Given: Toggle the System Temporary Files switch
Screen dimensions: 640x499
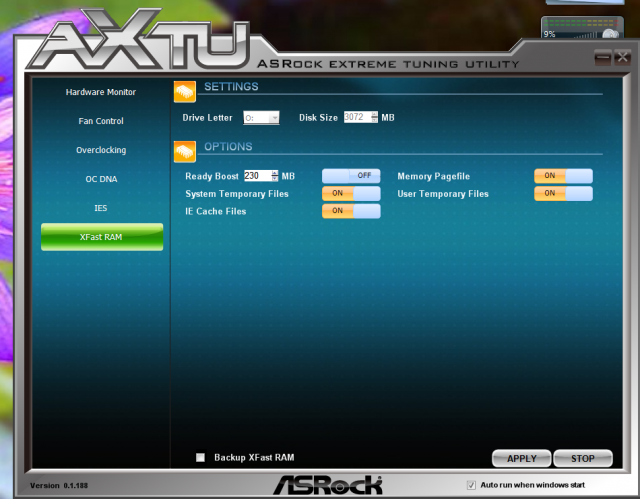Looking at the screenshot, I should point(351,193).
